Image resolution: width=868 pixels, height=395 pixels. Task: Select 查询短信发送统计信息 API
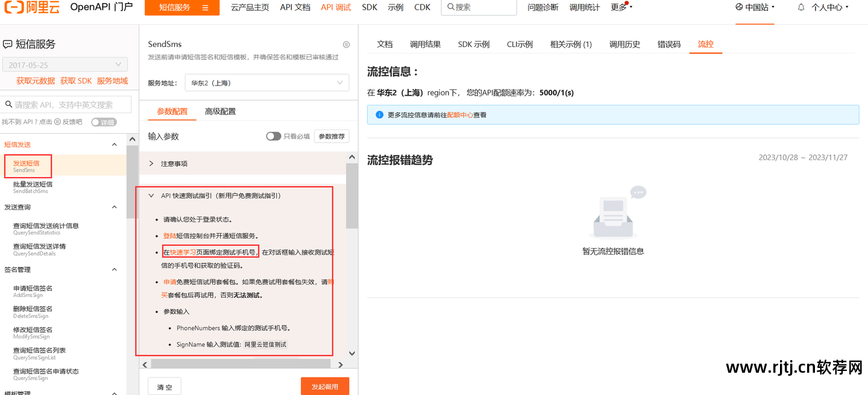(x=46, y=229)
